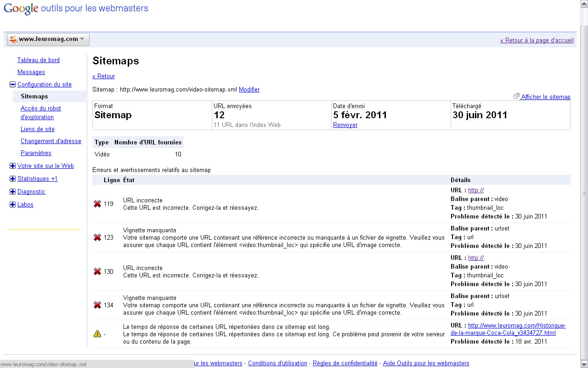This screenshot has height=368, width=588.
Task: Click the yellow warning triangle icon
Action: (x=97, y=334)
